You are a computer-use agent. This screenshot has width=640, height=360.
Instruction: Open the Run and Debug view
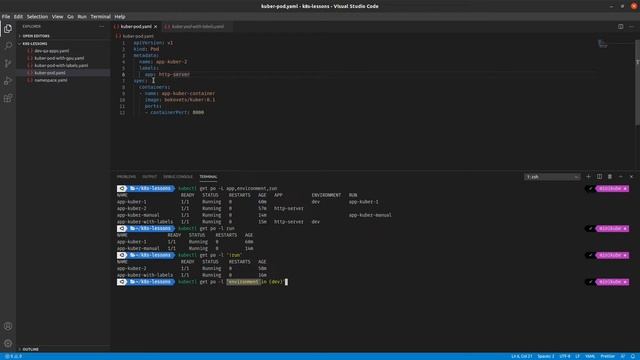point(8,81)
